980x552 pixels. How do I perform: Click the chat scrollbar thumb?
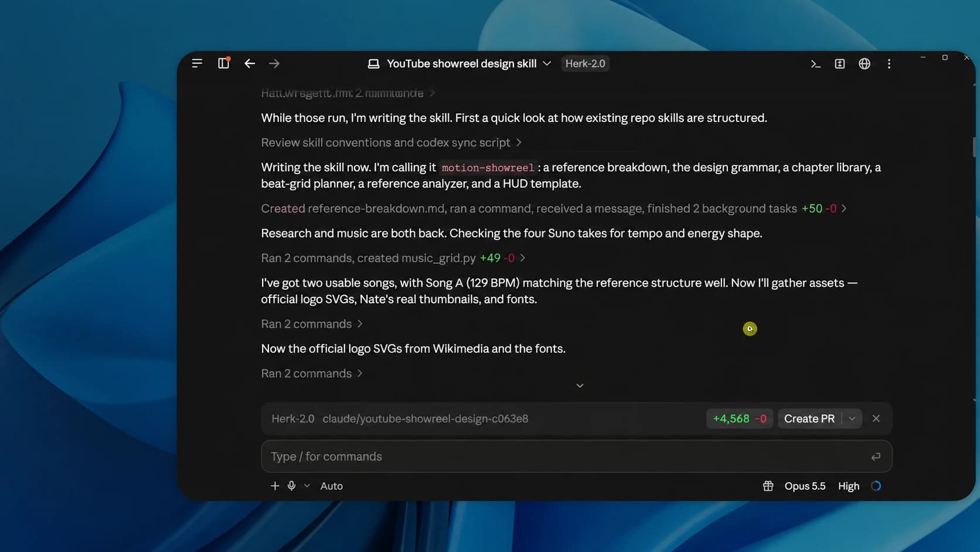pos(974,147)
